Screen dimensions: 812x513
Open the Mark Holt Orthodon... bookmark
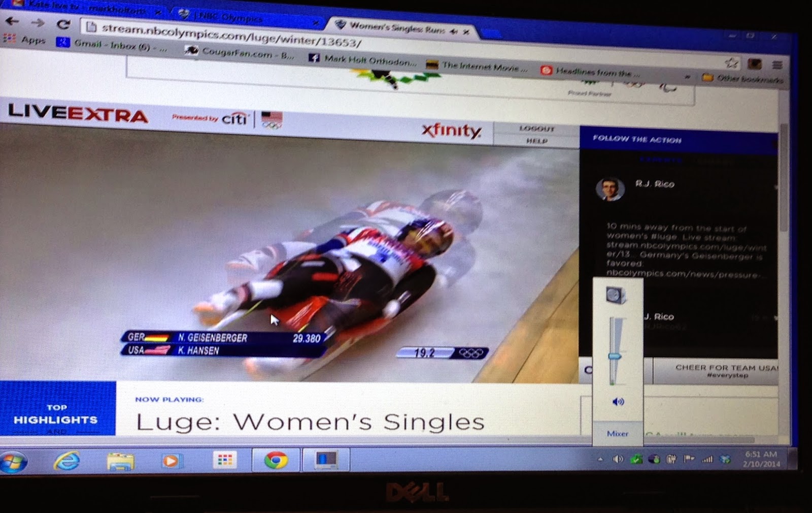click(363, 60)
